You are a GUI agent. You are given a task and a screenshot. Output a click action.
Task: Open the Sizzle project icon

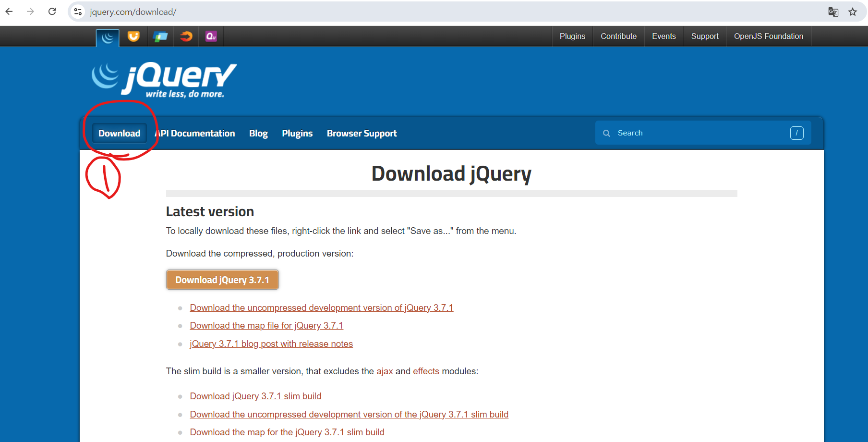pyautogui.click(x=186, y=36)
